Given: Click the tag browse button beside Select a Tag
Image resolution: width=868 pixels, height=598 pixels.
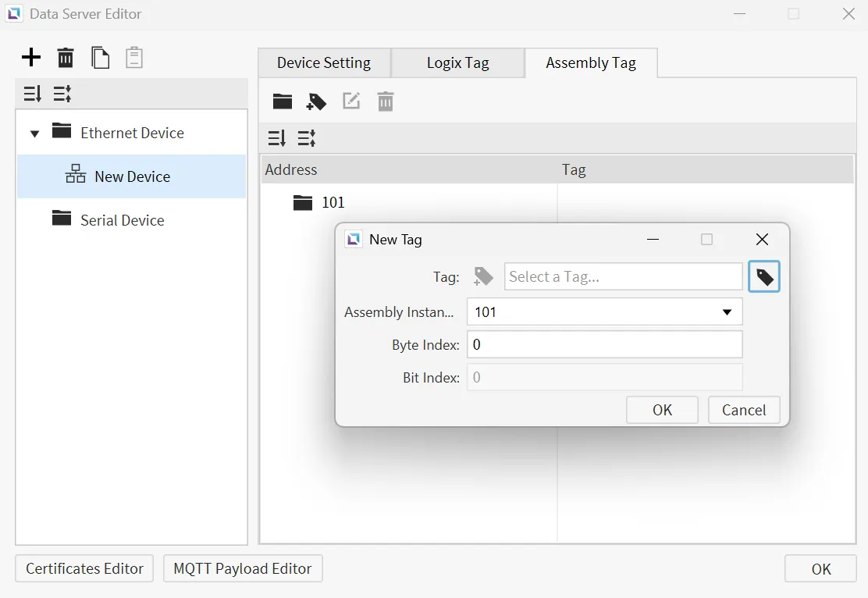Looking at the screenshot, I should pos(764,276).
